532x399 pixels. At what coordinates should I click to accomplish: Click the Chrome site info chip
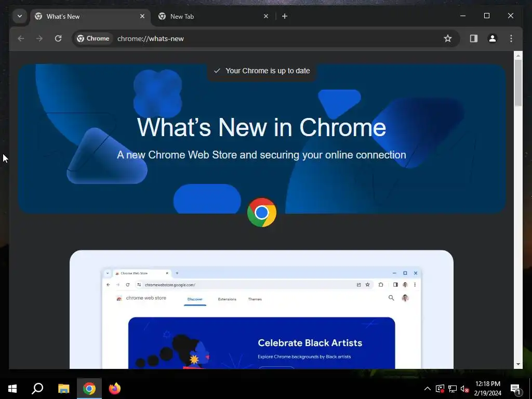(93, 38)
